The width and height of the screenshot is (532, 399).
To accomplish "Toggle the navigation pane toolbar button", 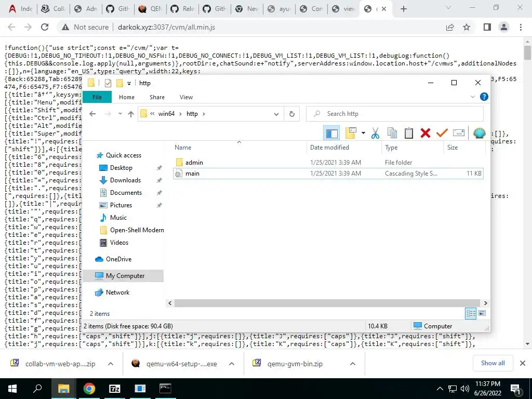I will [331, 134].
